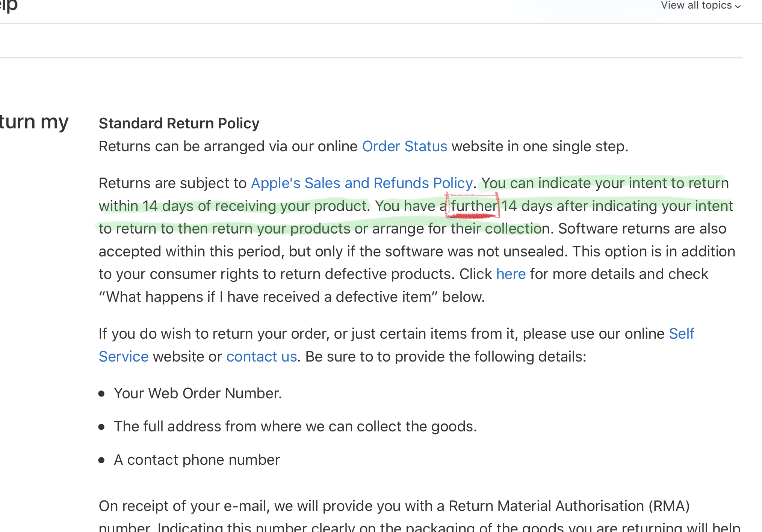Click the 'Software returns are also' sentence
This screenshot has width=762, height=532.
point(642,229)
